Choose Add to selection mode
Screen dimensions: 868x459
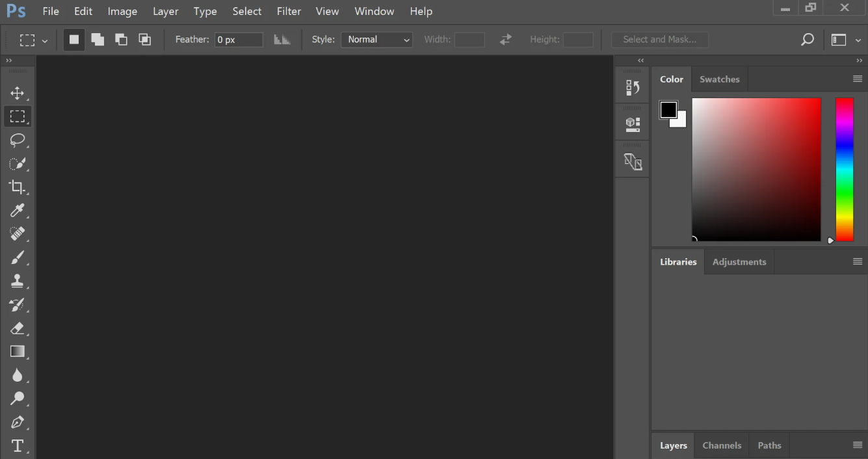click(x=98, y=40)
